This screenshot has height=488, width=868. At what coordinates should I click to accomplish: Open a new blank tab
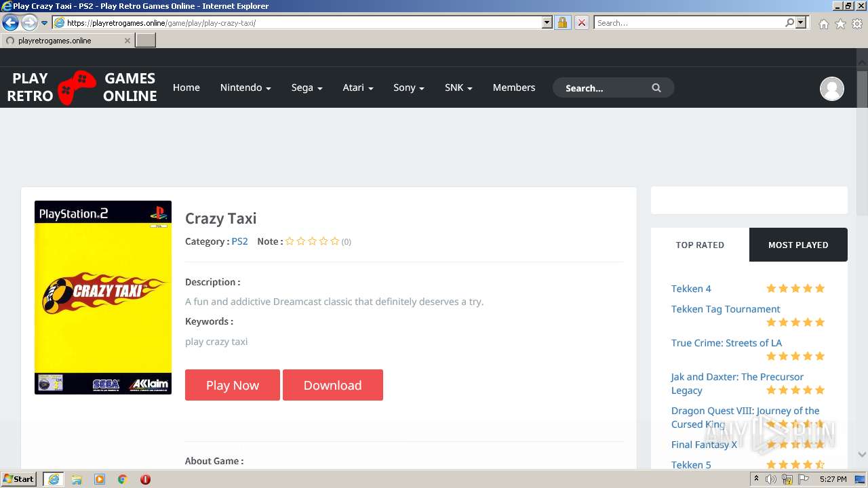(146, 41)
